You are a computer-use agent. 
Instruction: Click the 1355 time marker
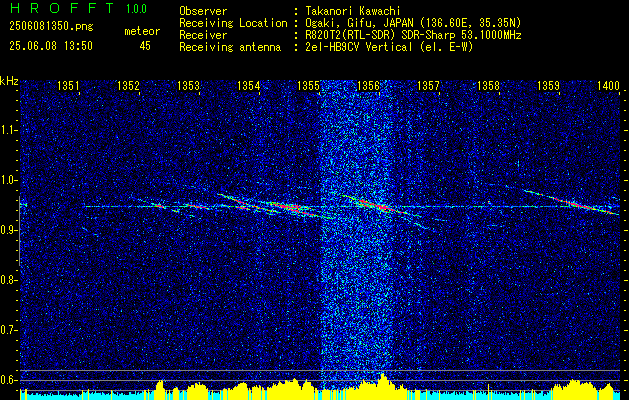point(308,85)
